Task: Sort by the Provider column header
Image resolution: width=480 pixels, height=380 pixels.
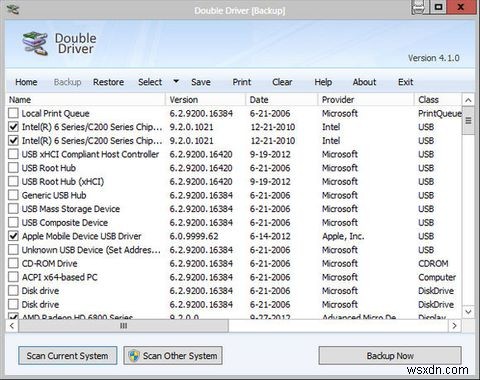Action: coord(366,100)
